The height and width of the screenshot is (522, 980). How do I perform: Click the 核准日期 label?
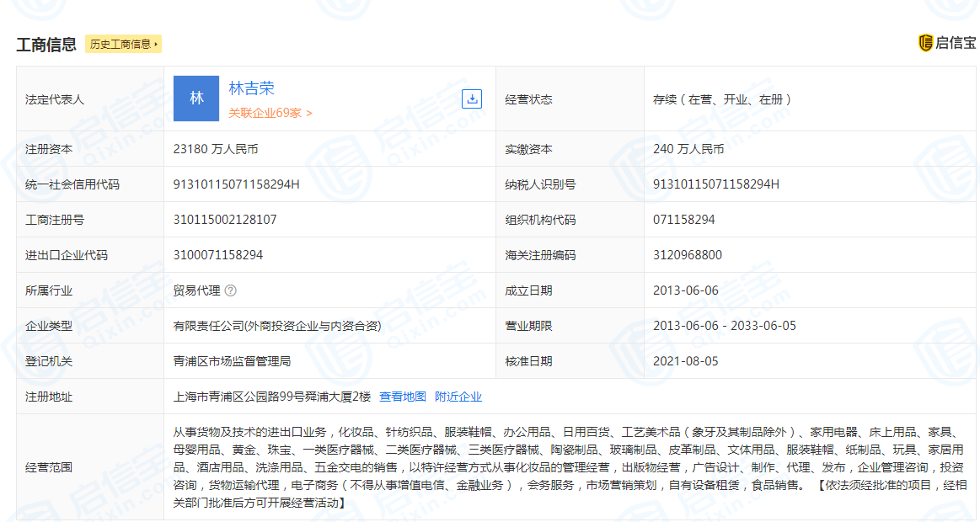coord(528,361)
